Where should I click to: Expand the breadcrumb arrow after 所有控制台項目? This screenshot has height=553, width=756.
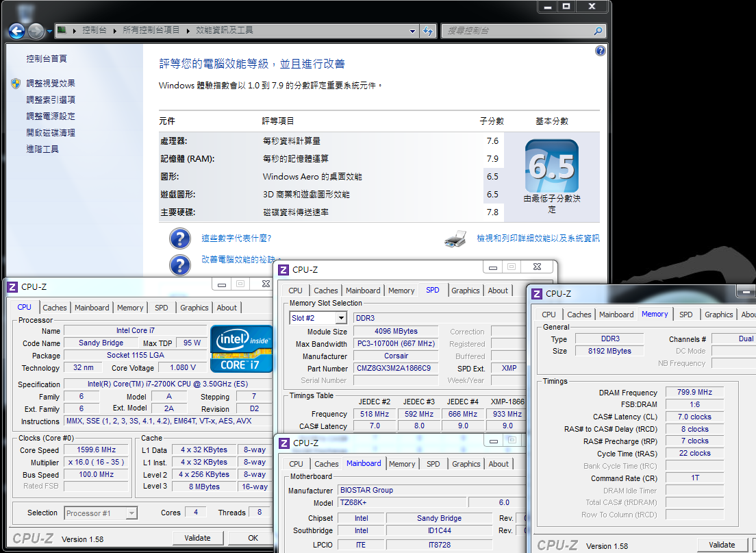click(188, 30)
